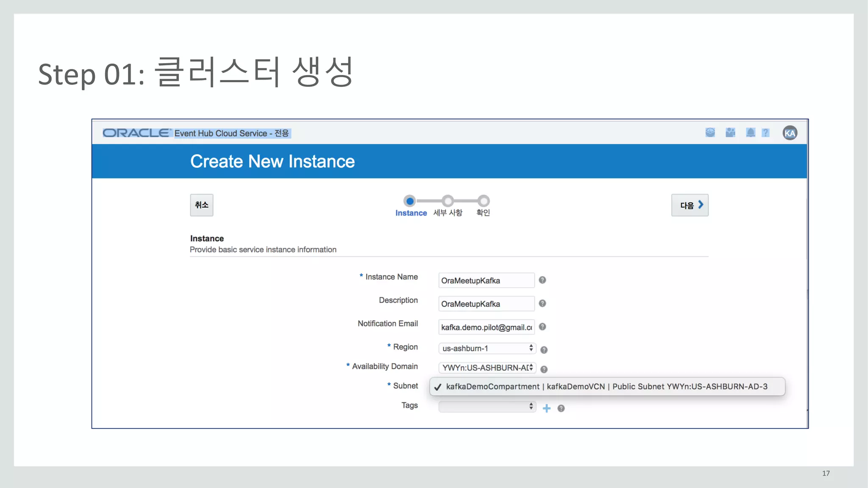Select the Instance wizard step circle
Viewport: 868px width, 488px height.
click(x=409, y=201)
